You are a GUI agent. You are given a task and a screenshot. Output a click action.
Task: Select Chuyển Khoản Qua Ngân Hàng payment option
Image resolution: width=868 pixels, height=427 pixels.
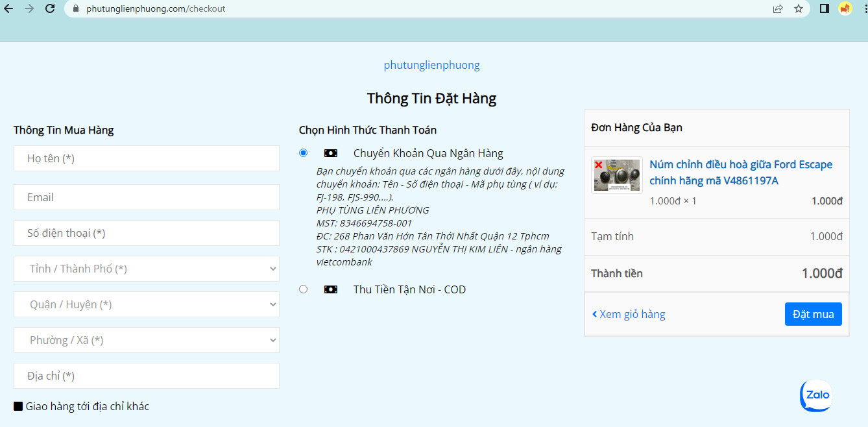pyautogui.click(x=303, y=152)
